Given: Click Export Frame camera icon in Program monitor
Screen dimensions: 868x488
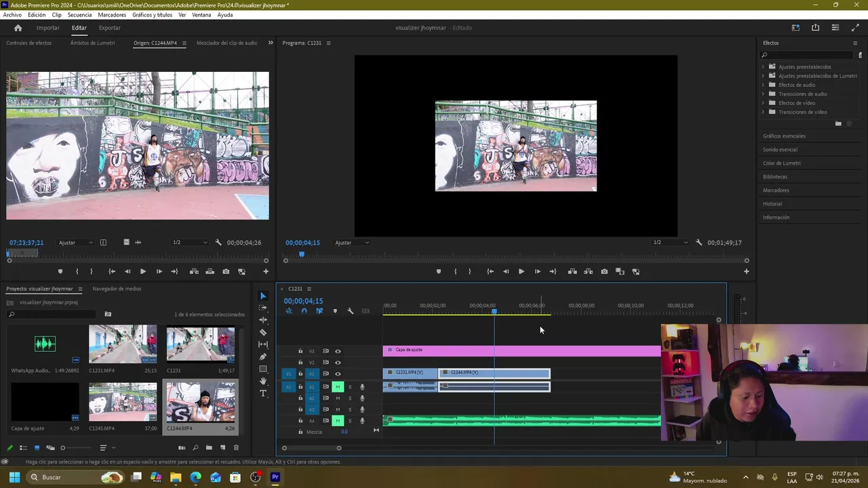Looking at the screenshot, I should pos(604,272).
